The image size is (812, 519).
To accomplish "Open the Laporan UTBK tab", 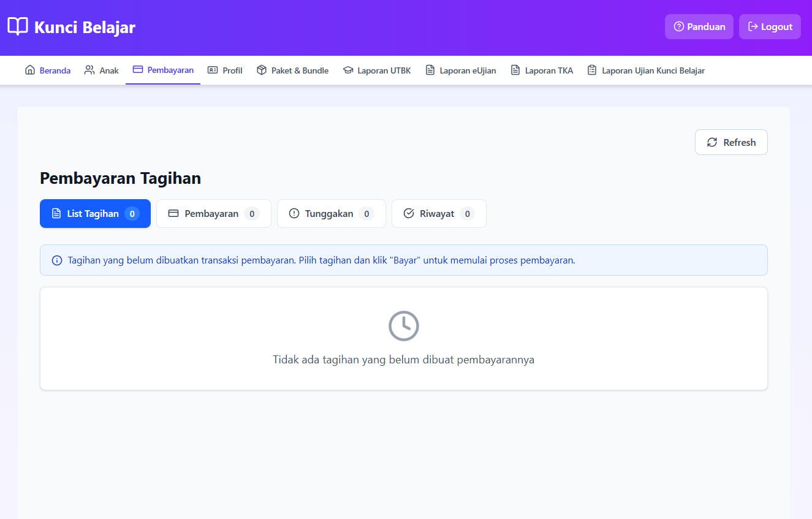I will (377, 70).
